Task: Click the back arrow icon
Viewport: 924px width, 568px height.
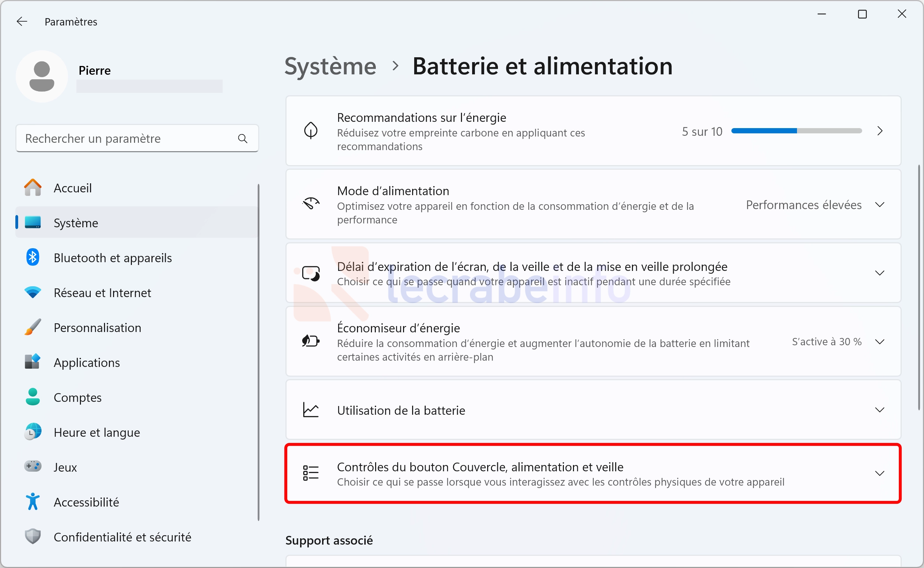Action: pyautogui.click(x=22, y=21)
